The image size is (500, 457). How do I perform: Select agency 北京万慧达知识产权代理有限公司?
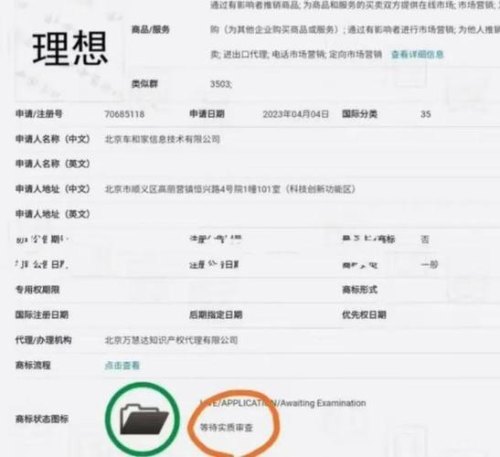(171, 340)
